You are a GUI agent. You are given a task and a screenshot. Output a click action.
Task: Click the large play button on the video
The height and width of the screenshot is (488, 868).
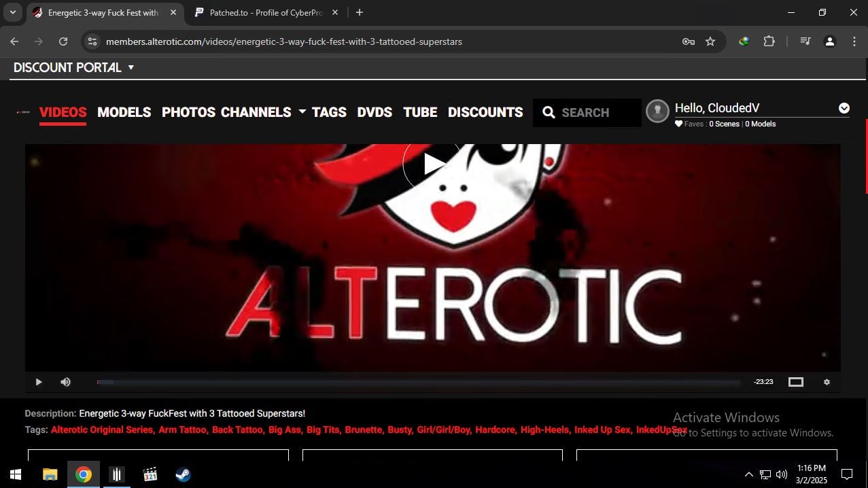[x=432, y=164]
